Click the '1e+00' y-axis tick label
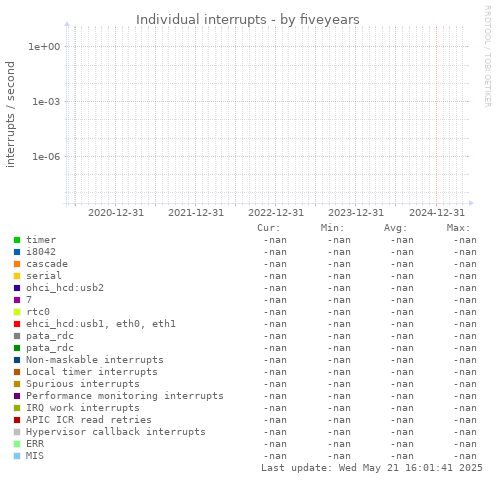Image resolution: width=497 pixels, height=480 pixels. 44,47
